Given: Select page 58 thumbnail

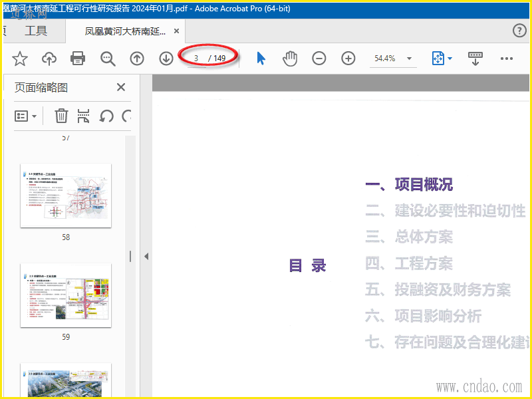Looking at the screenshot, I should coord(66,196).
